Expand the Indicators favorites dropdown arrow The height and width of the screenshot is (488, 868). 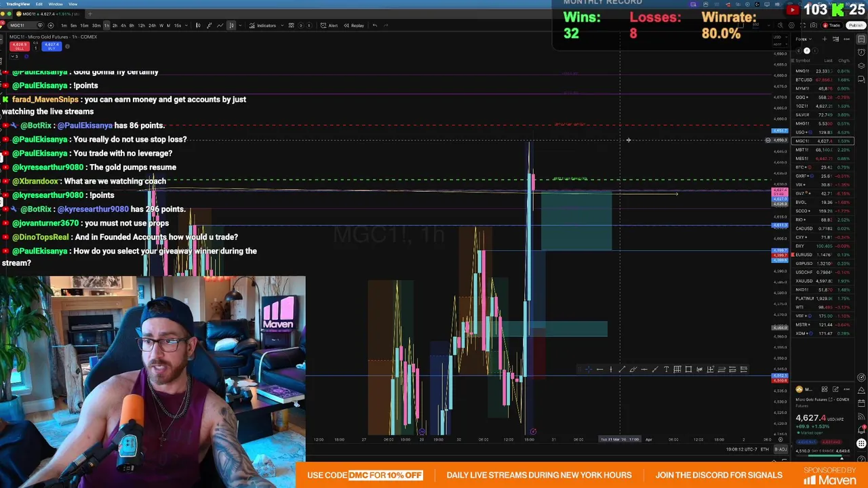(281, 26)
